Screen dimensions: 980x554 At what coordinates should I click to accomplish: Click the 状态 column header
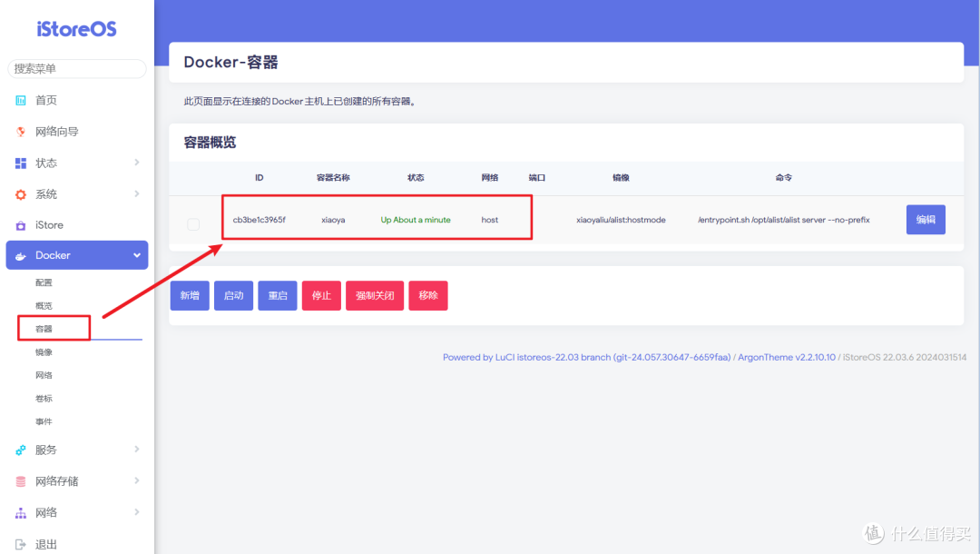(416, 178)
